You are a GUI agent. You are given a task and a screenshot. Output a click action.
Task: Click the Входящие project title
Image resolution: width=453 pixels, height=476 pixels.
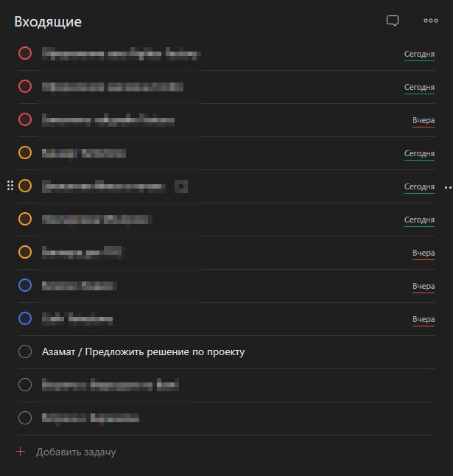pos(48,22)
